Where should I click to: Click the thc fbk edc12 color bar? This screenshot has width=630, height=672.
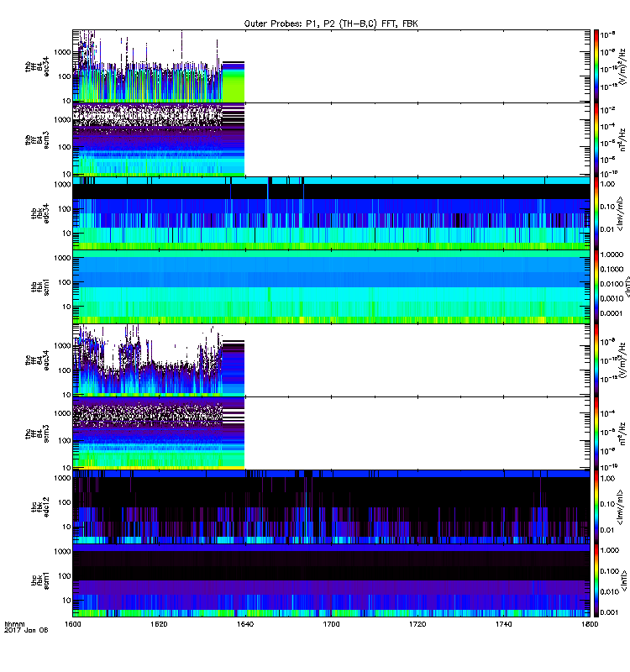point(596,507)
